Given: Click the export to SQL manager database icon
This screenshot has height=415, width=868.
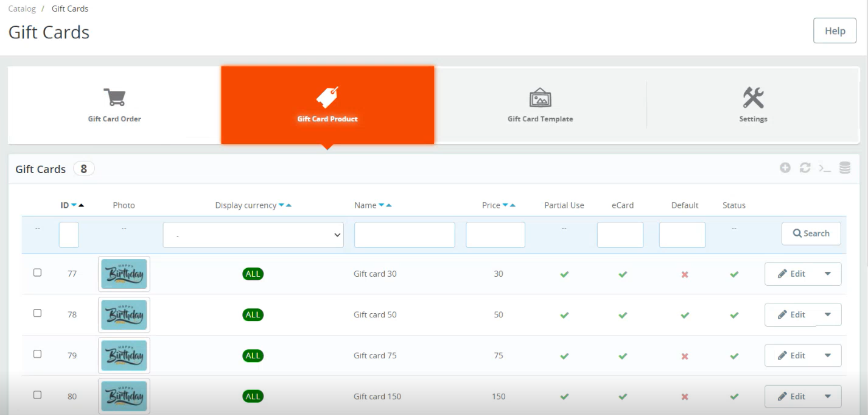Looking at the screenshot, I should pyautogui.click(x=845, y=168).
